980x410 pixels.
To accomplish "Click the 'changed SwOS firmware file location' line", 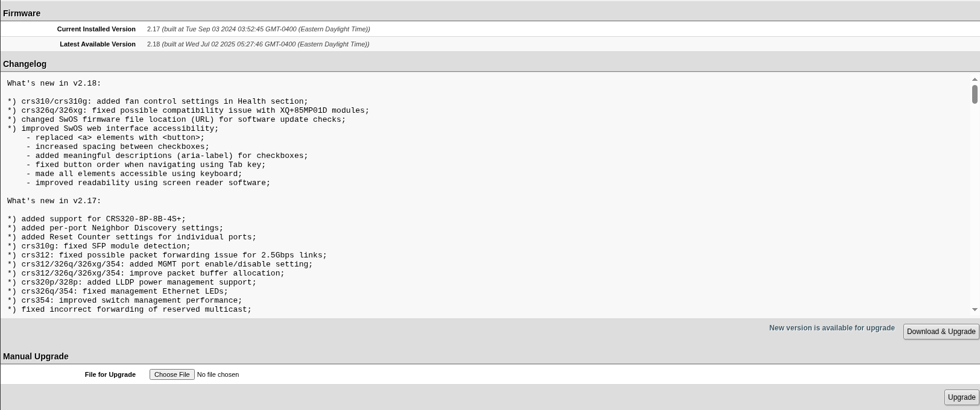I will pyautogui.click(x=177, y=119).
